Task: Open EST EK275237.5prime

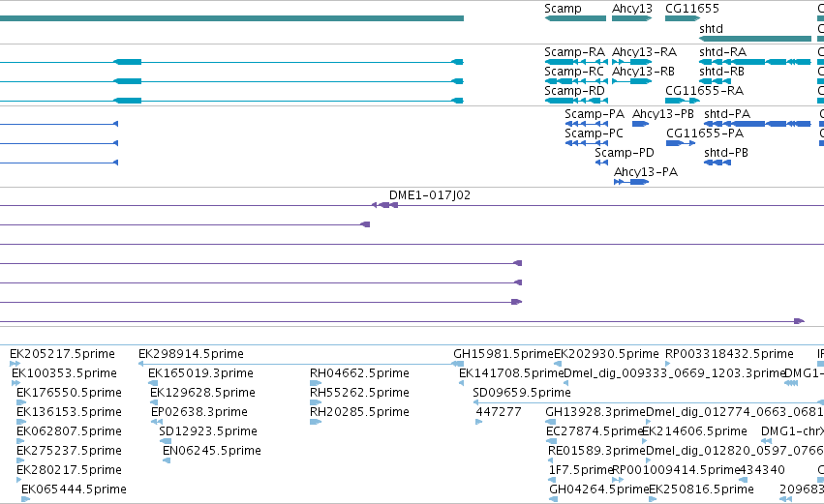Action: pos(69,451)
